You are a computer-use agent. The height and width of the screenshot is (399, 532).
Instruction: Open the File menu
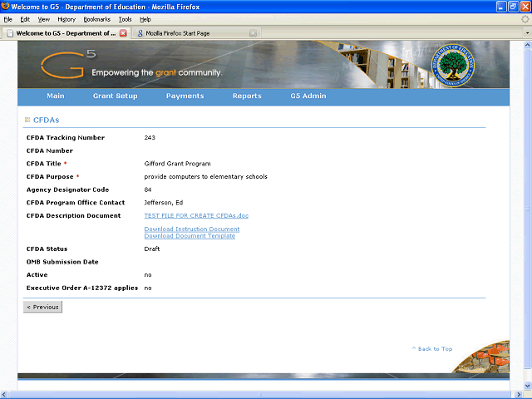[7, 19]
